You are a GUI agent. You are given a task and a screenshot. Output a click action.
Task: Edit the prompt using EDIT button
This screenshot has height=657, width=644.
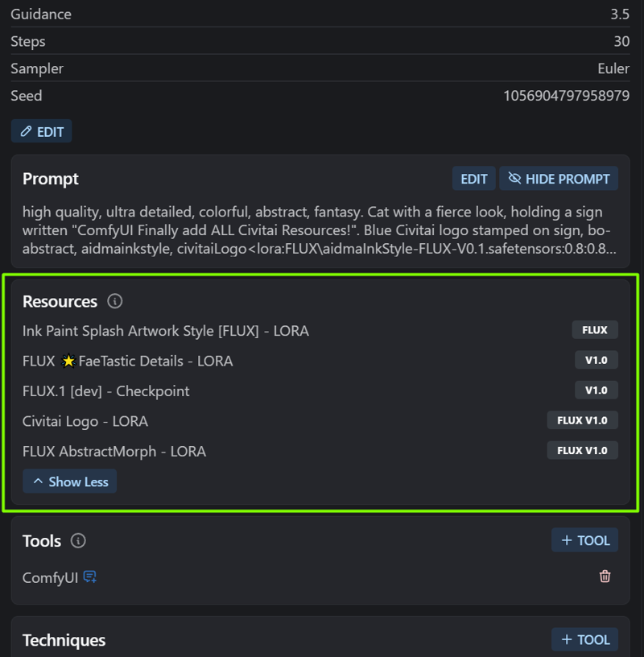[x=473, y=179]
